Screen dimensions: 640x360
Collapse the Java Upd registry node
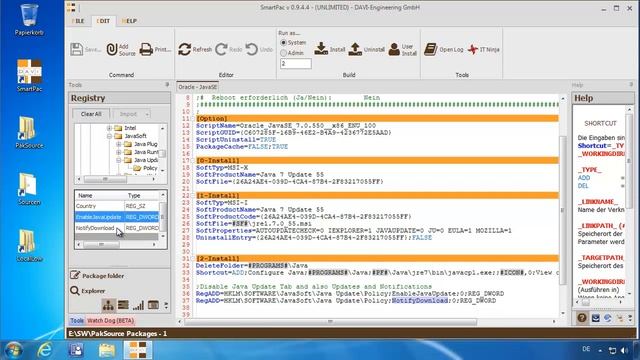pos(118,160)
